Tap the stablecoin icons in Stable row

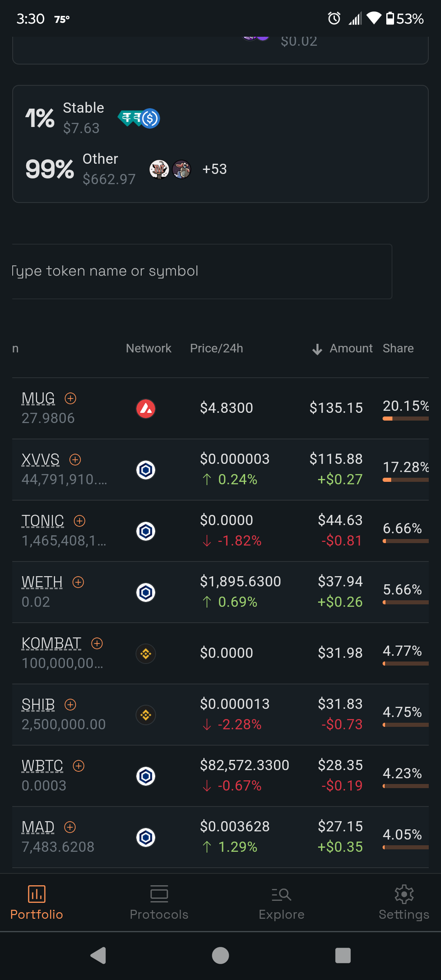[139, 118]
